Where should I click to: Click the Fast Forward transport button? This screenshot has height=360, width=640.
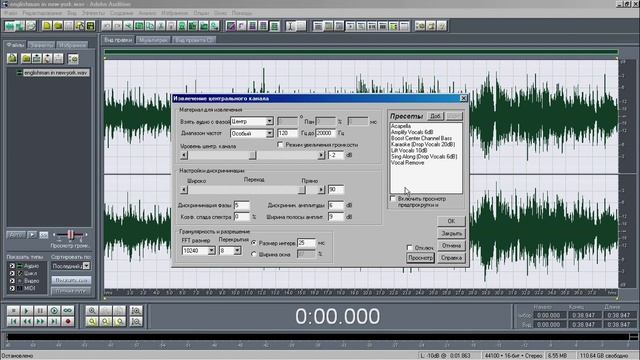40,322
